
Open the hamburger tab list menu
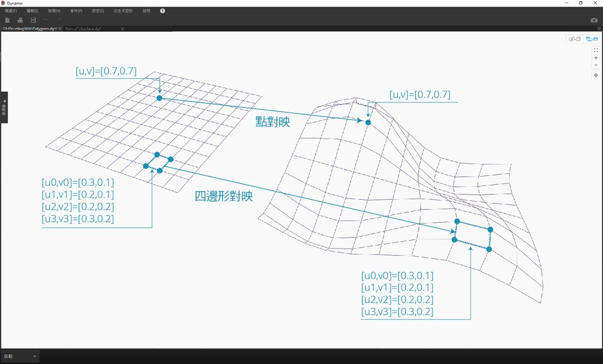coord(599,29)
